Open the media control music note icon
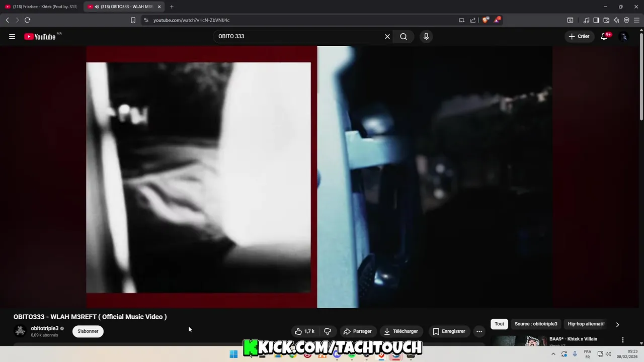 586,20
